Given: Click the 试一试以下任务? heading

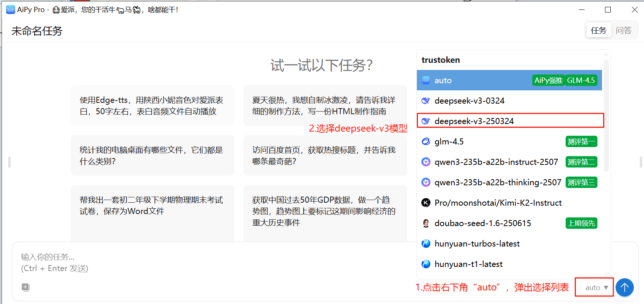Looking at the screenshot, I should [322, 65].
